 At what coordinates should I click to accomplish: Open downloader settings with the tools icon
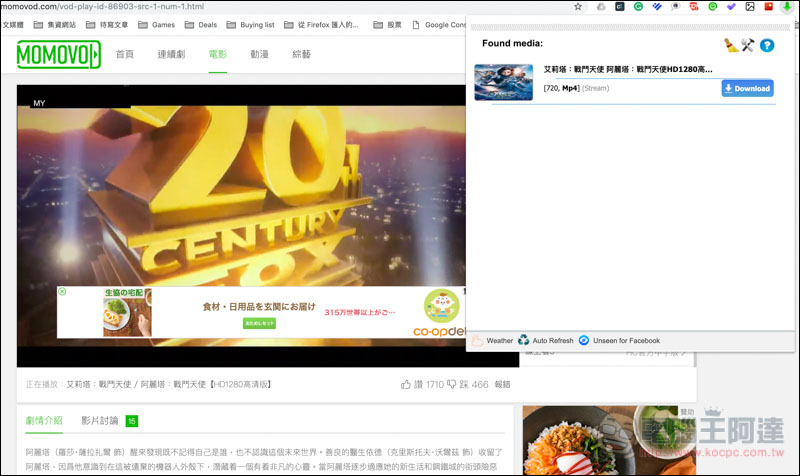tap(748, 45)
